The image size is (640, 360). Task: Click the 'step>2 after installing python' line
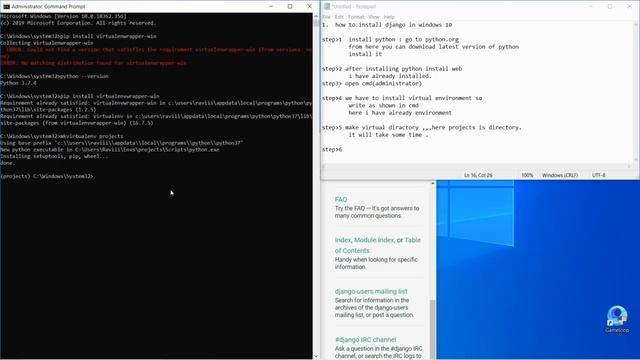click(x=392, y=69)
